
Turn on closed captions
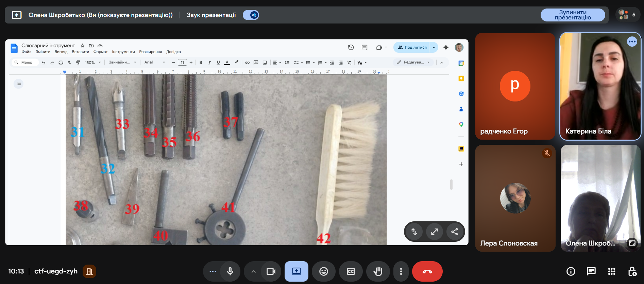tap(351, 271)
